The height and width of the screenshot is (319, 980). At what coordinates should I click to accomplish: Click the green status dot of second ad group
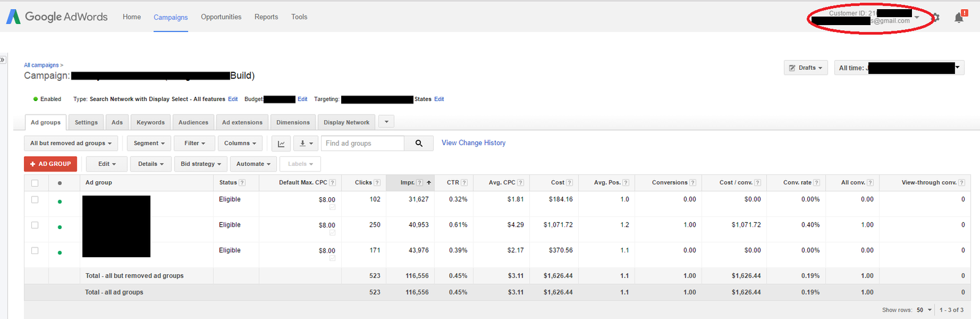pos(59,227)
